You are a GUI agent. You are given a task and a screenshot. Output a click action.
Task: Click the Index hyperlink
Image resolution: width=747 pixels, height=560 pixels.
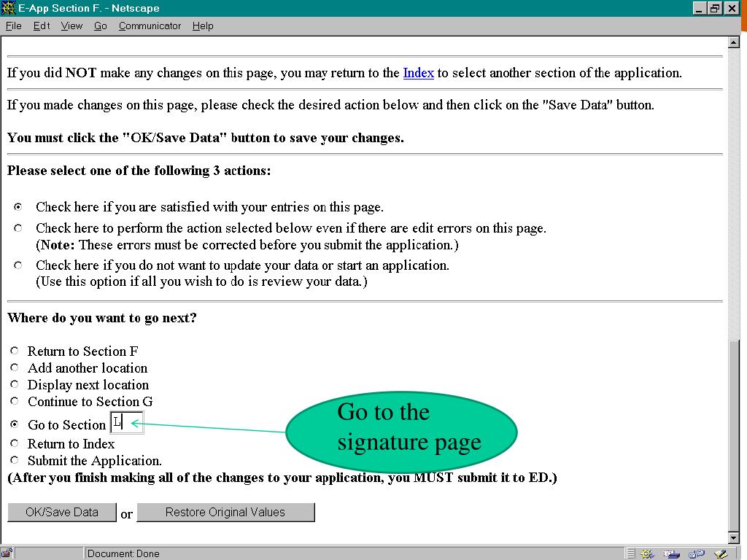418,73
